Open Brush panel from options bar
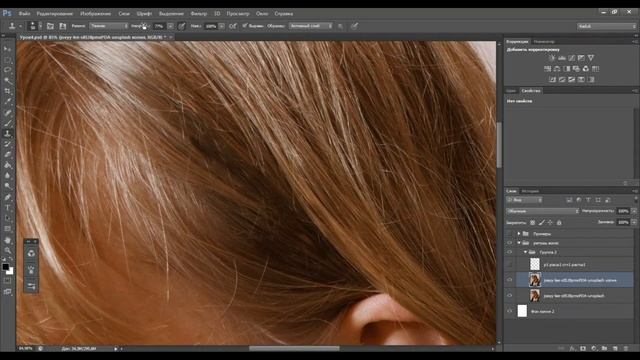640x360 pixels. click(x=50, y=26)
